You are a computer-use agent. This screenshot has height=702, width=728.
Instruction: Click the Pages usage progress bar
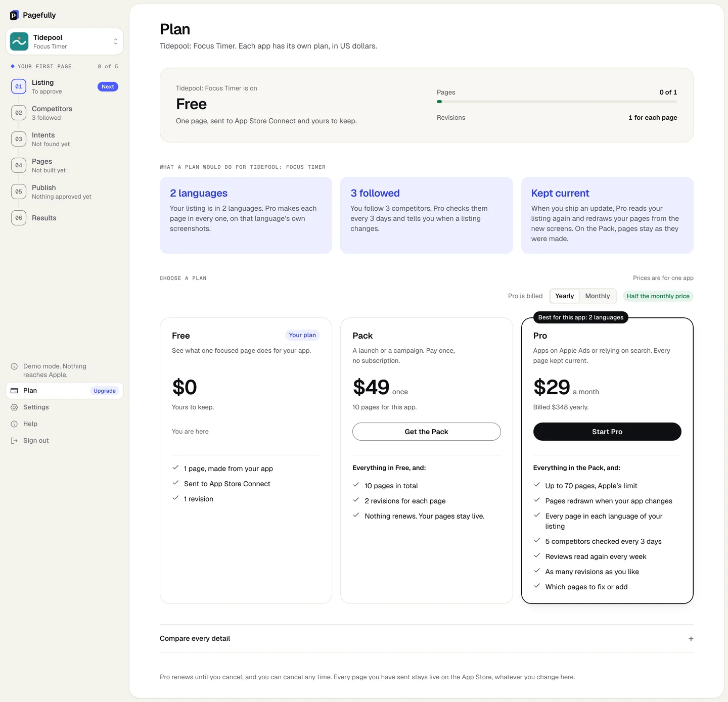click(x=557, y=102)
